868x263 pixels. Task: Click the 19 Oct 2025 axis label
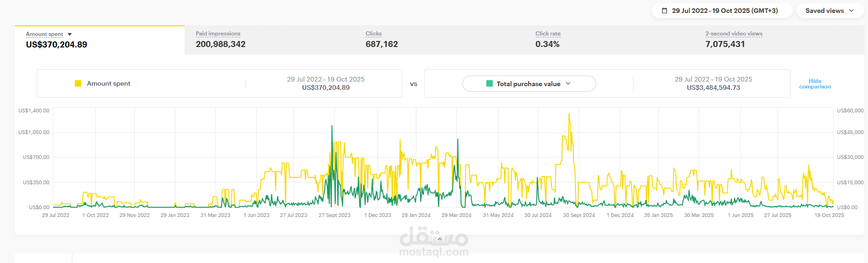point(829,215)
